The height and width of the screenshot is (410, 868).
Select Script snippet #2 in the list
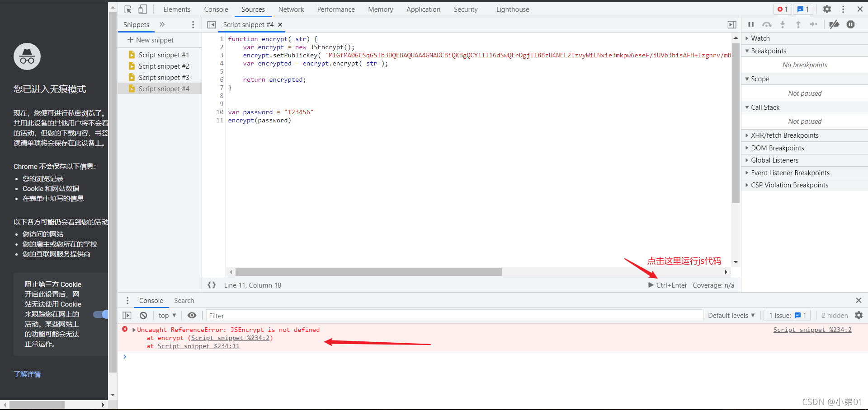coord(164,66)
